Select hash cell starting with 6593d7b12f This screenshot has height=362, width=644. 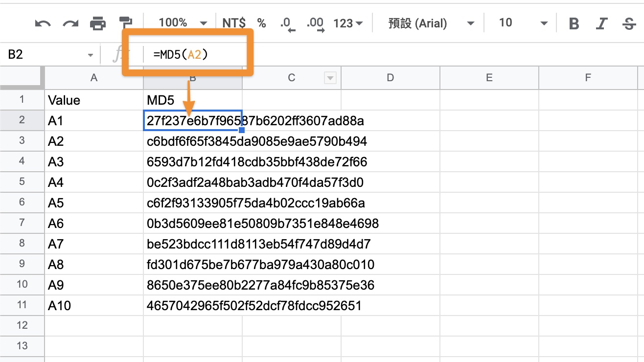[193, 162]
